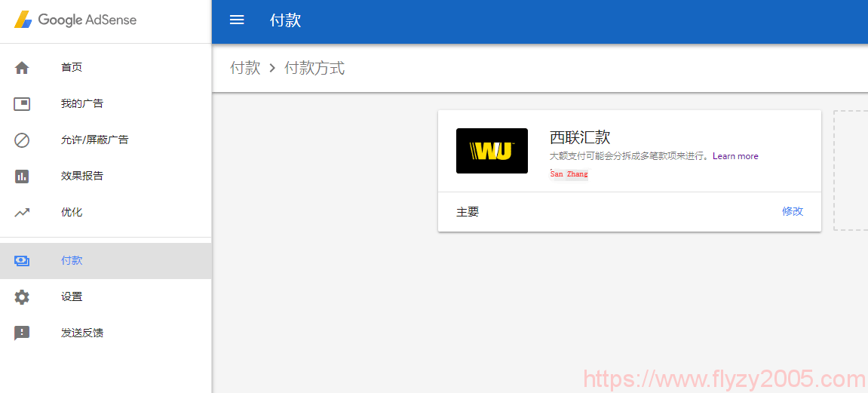Viewport: 868px width, 393px height.
Task: Click the settings gear icon
Action: point(22,297)
